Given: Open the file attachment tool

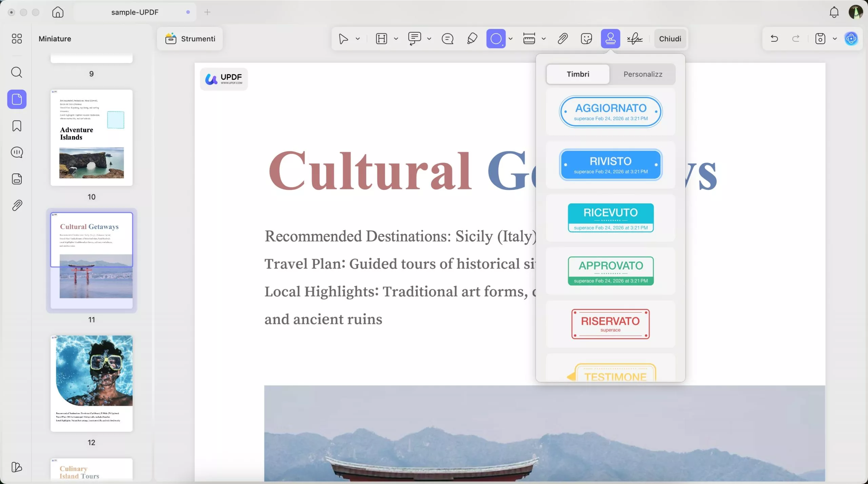Looking at the screenshot, I should pyautogui.click(x=562, y=38).
